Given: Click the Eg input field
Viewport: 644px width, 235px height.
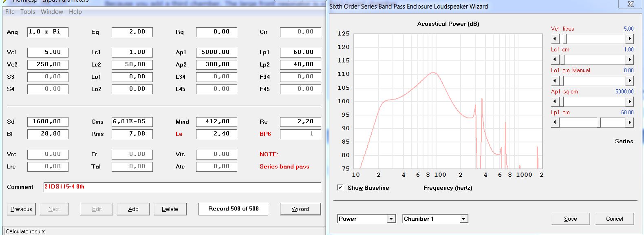Looking at the screenshot, I should coord(132,32).
